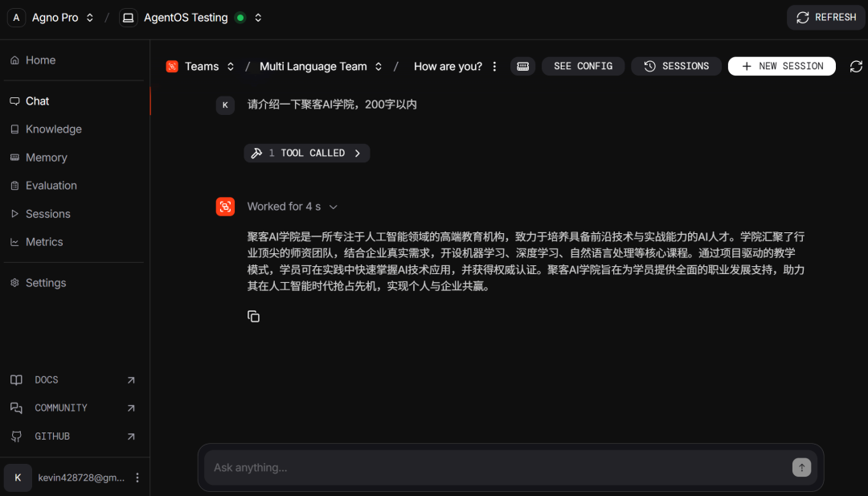Start a new session with NEW SESSION

(780, 66)
